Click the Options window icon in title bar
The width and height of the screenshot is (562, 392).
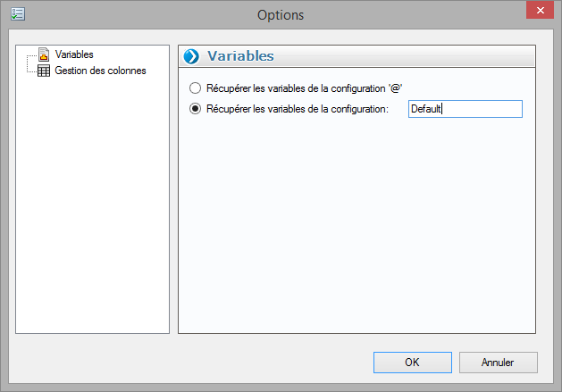pos(18,14)
